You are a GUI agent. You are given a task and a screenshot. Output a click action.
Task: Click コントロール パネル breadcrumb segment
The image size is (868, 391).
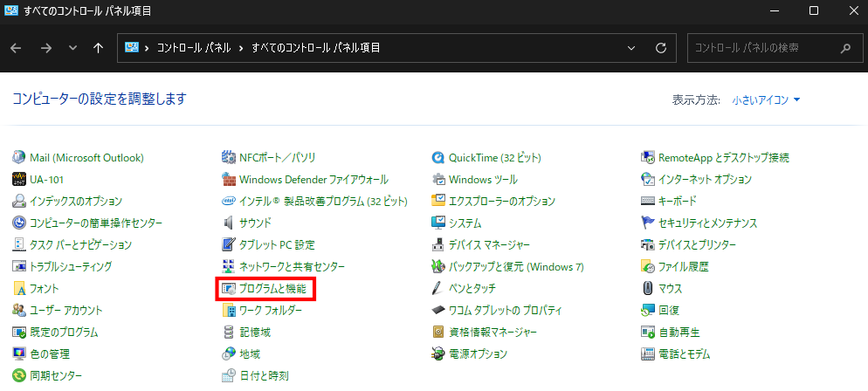pos(194,48)
